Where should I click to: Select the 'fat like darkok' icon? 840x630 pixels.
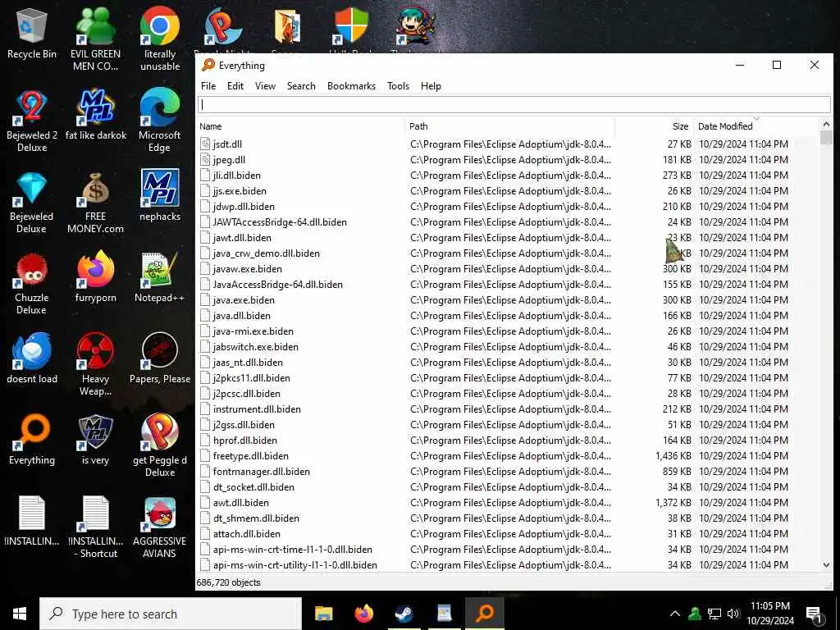(x=95, y=115)
